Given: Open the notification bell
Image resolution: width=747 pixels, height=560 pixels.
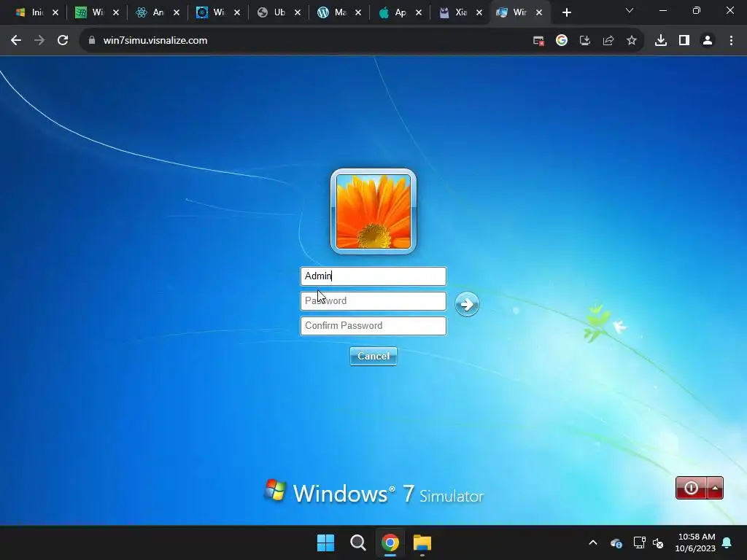Looking at the screenshot, I should click(x=727, y=542).
